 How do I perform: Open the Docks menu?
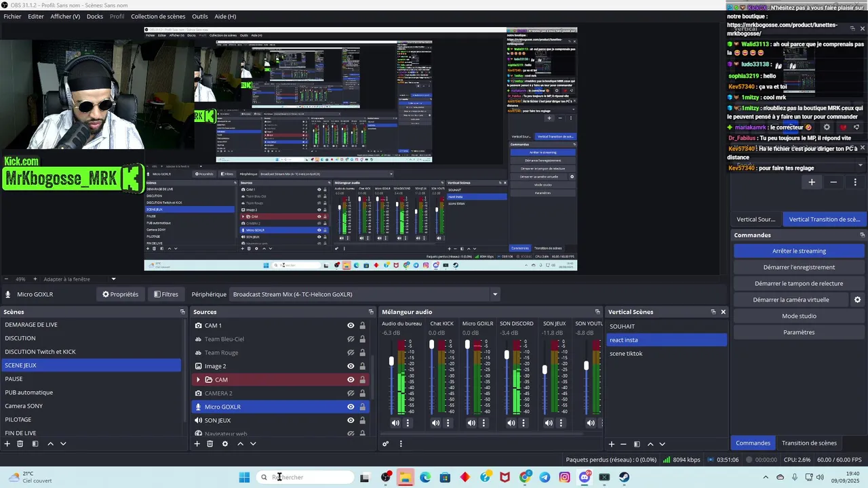click(95, 16)
